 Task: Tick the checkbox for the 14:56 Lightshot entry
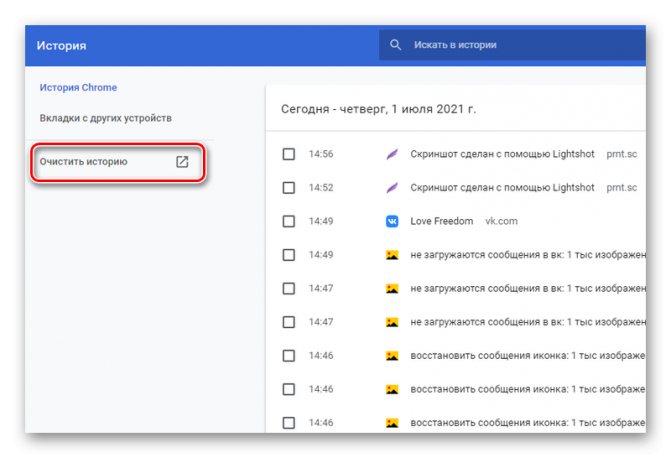[x=289, y=154]
